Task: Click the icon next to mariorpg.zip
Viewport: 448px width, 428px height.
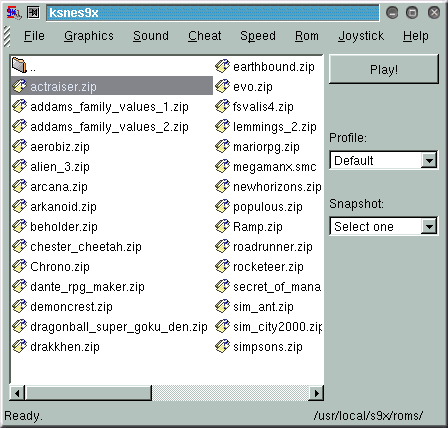Action: [x=222, y=147]
